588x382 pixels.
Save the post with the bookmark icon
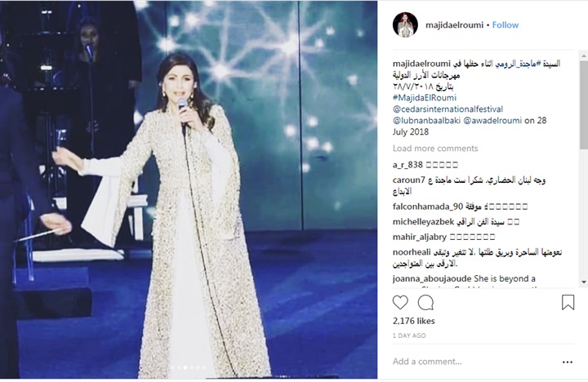568,302
